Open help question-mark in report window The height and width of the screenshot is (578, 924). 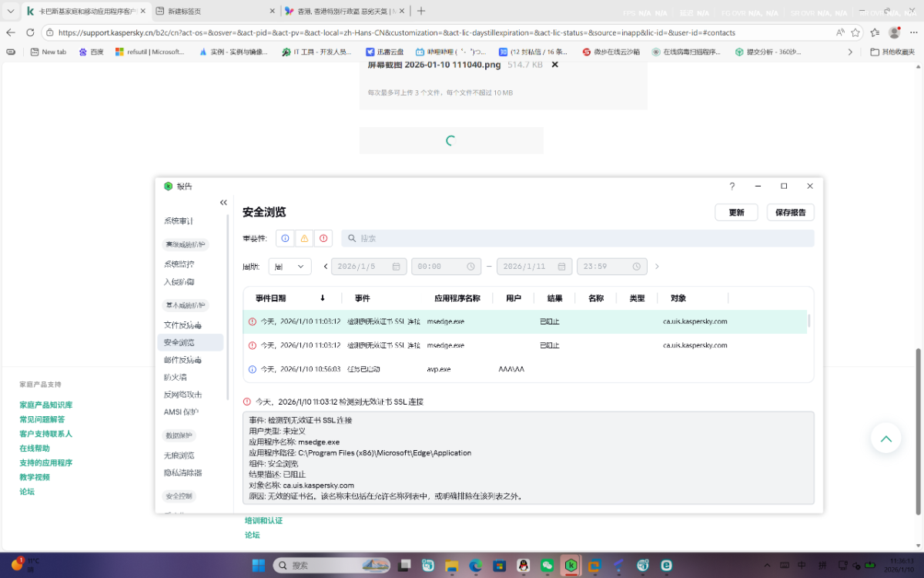(732, 187)
